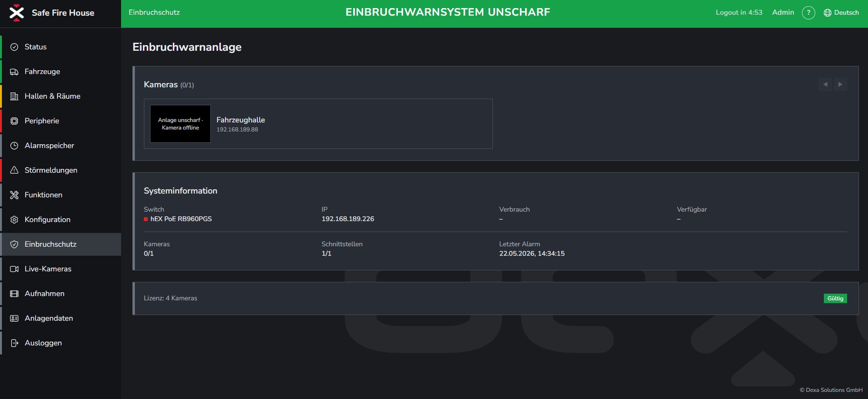Image resolution: width=868 pixels, height=399 pixels.
Task: Click the Konfiguration gear icon
Action: [x=14, y=220]
